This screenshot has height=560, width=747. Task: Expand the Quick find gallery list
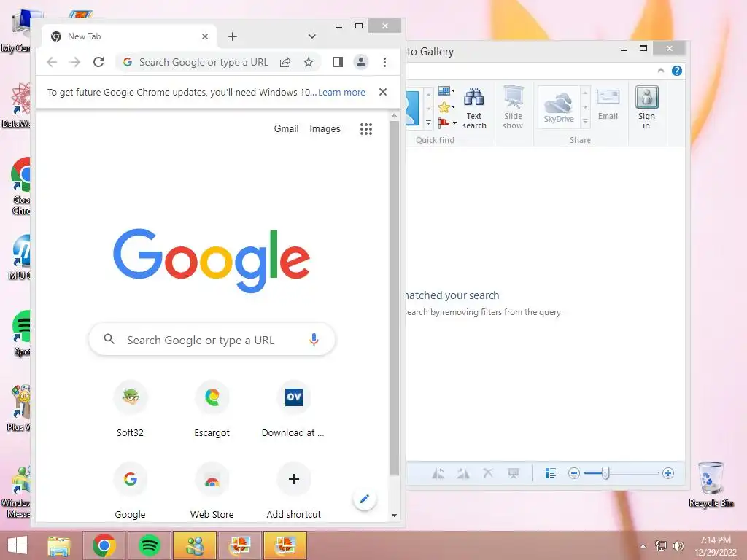pos(428,122)
